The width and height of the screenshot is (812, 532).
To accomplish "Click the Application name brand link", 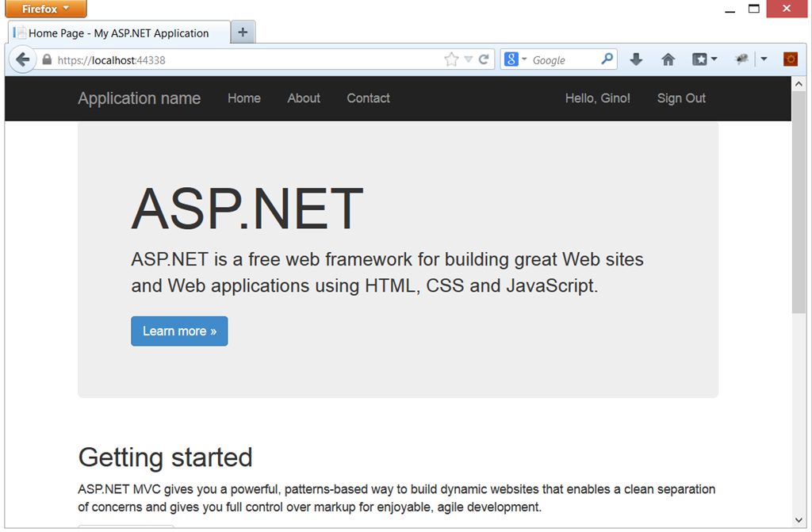I will tap(139, 98).
